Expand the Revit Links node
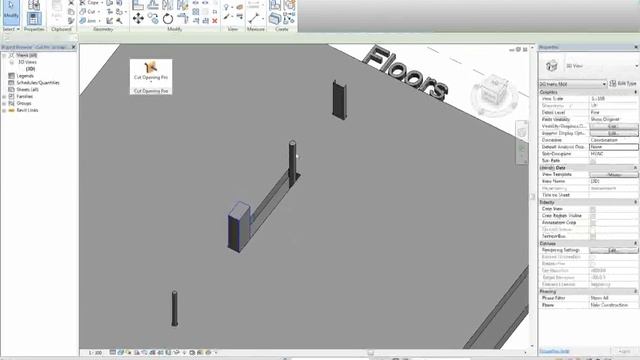This screenshot has height=360, width=640. 4,111
